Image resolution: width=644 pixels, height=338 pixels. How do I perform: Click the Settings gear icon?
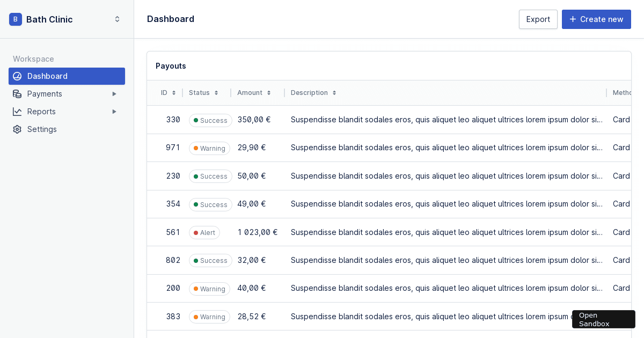click(x=17, y=129)
